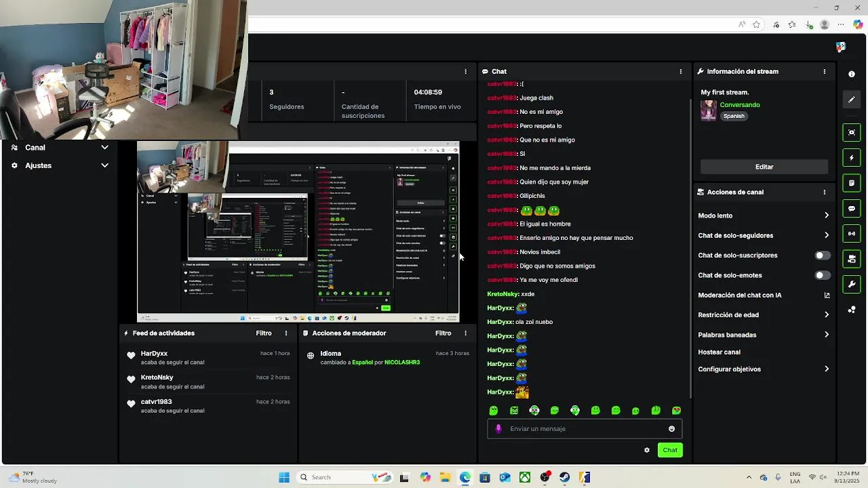Viewport: 868px width, 488px height.
Task: Toggle the stream preview panel icon
Action: click(852, 132)
